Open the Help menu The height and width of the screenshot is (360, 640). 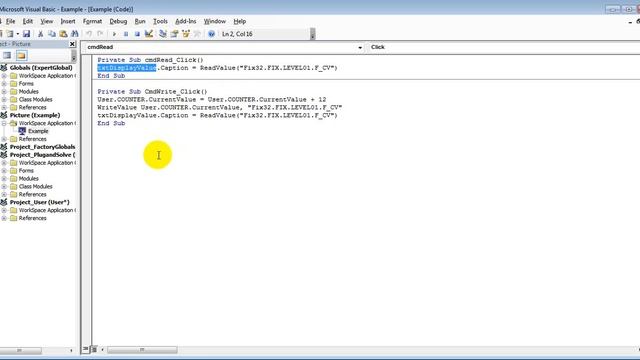(x=240, y=21)
